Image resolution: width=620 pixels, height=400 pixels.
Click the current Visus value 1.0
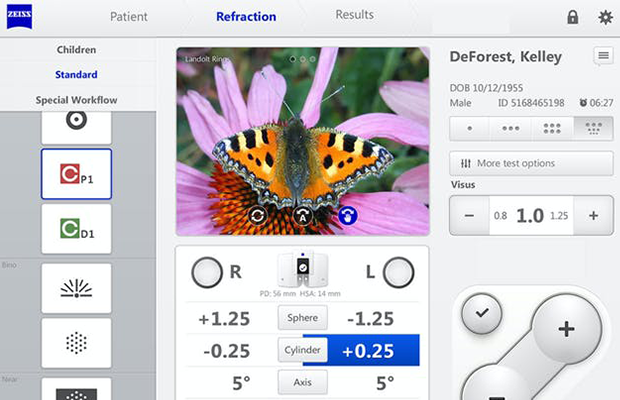[x=530, y=216]
